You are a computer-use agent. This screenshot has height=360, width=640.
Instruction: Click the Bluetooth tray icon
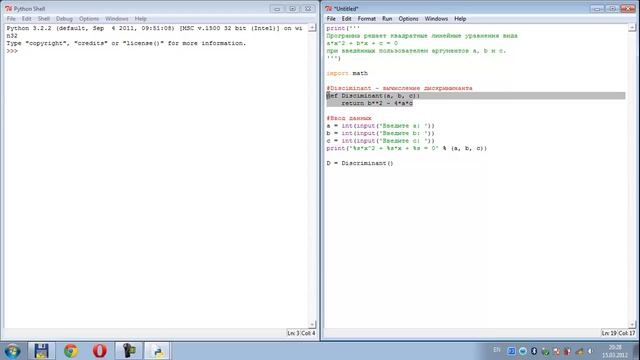[x=534, y=351]
